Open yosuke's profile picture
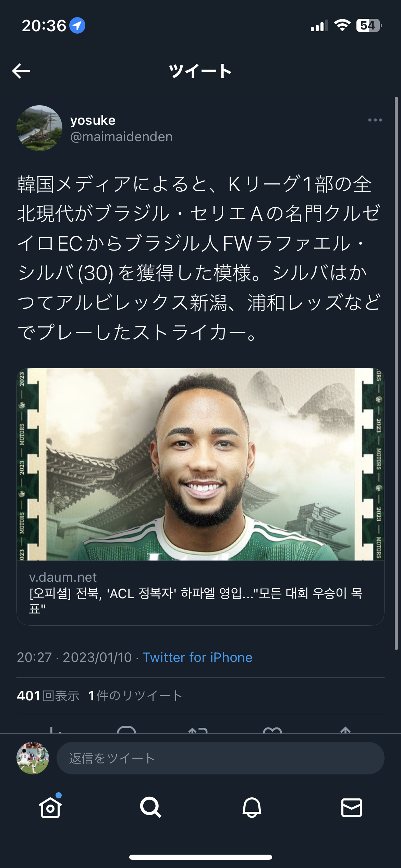The width and height of the screenshot is (401, 868). (x=39, y=128)
